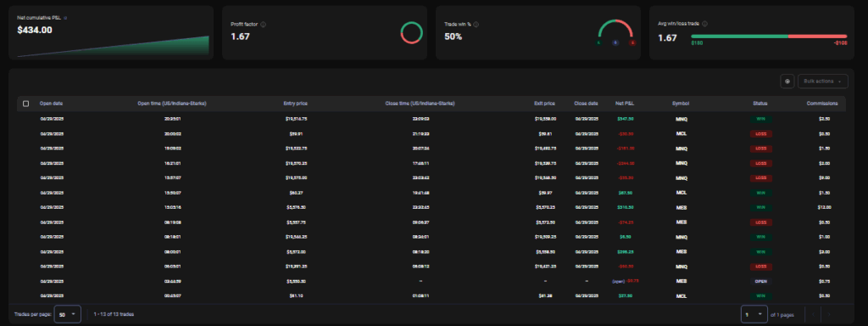The image size is (868, 326).
Task: Click the $434.00 cumulative P&L value
Action: click(35, 30)
